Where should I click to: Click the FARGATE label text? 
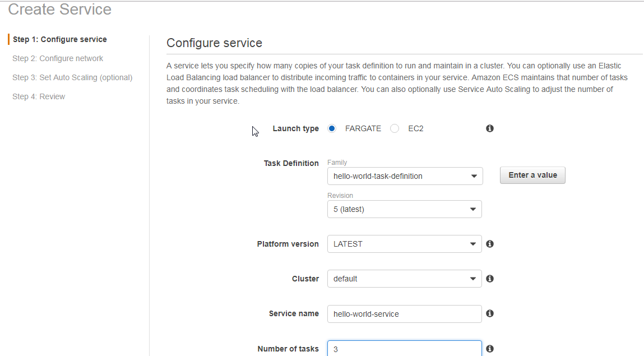click(363, 128)
